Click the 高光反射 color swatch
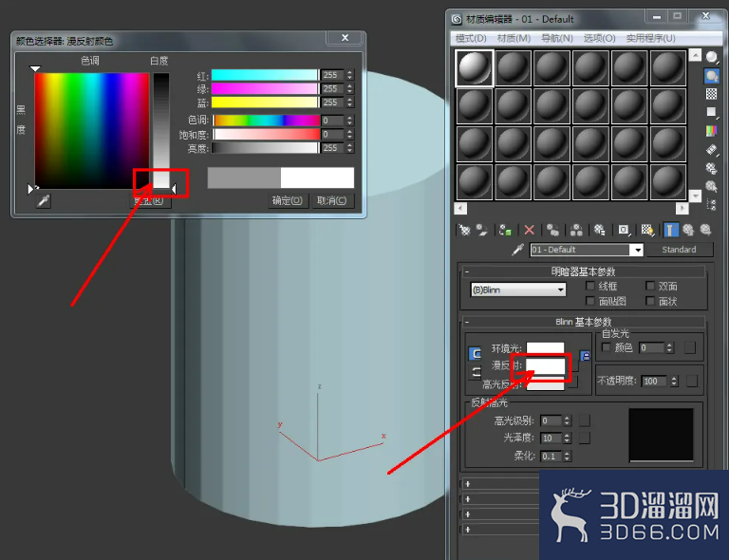Screen dimensions: 729x560 545,385
